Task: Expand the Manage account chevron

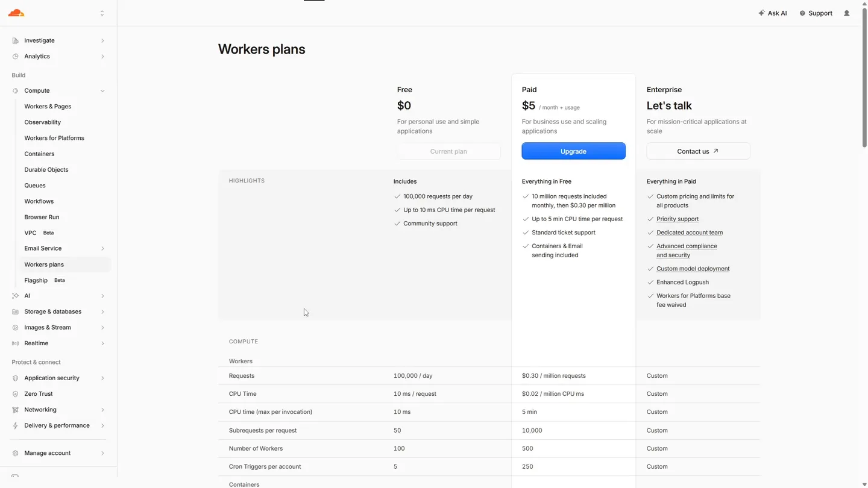Action: click(102, 453)
